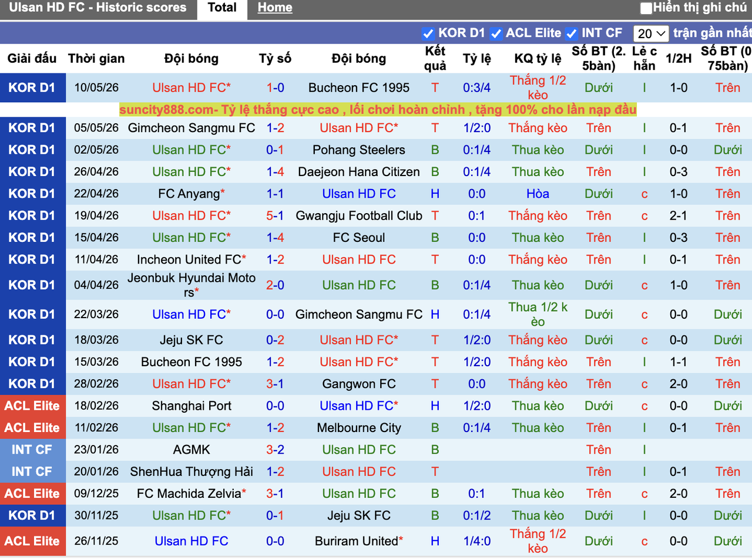This screenshot has height=560, width=752.
Task: Open Jeju SK FC in 30/11/25 row
Action: click(x=359, y=515)
